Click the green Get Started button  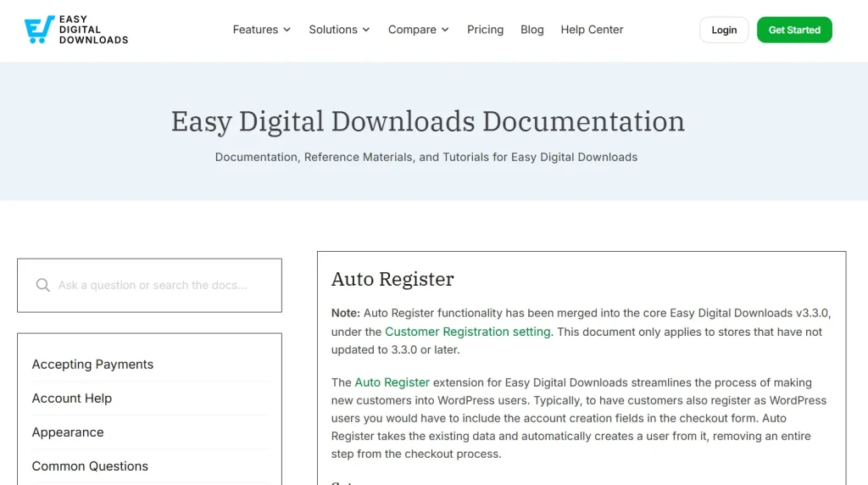point(794,30)
